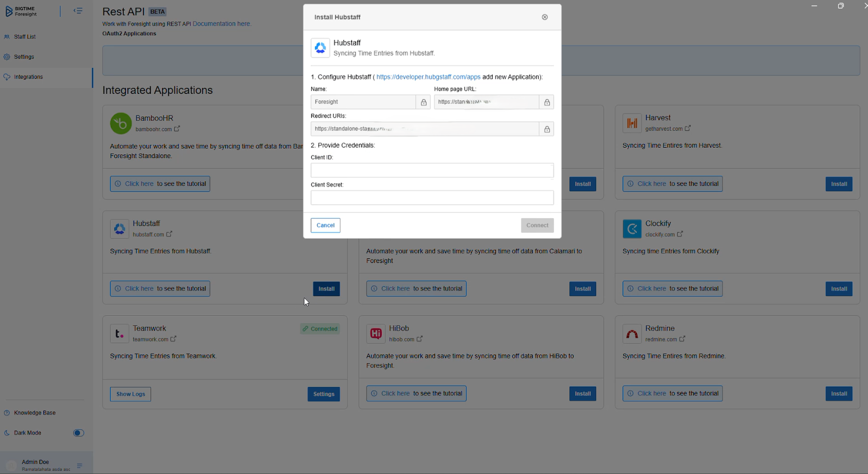Image resolution: width=868 pixels, height=474 pixels.
Task: Install the Harvest integration
Action: click(839, 184)
